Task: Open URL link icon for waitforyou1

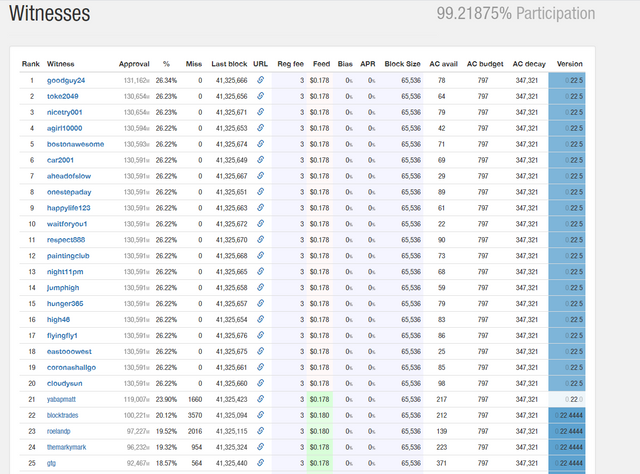Action: point(260,223)
